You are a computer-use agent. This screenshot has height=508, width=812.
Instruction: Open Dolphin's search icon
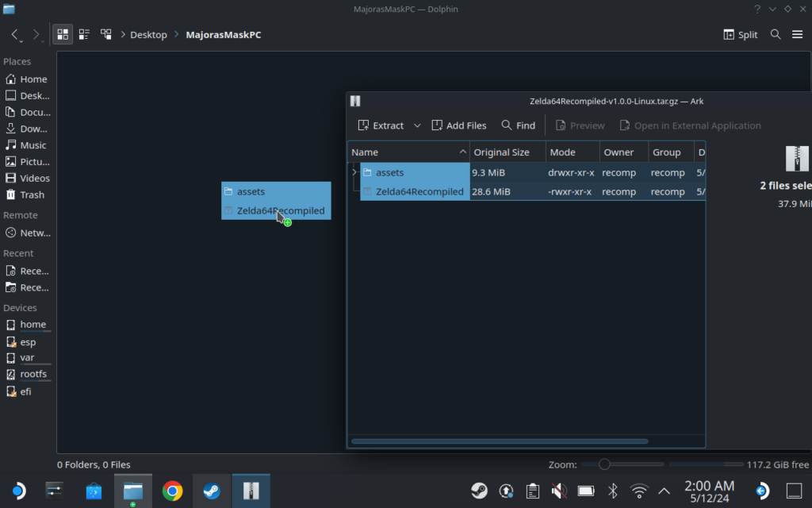point(776,35)
